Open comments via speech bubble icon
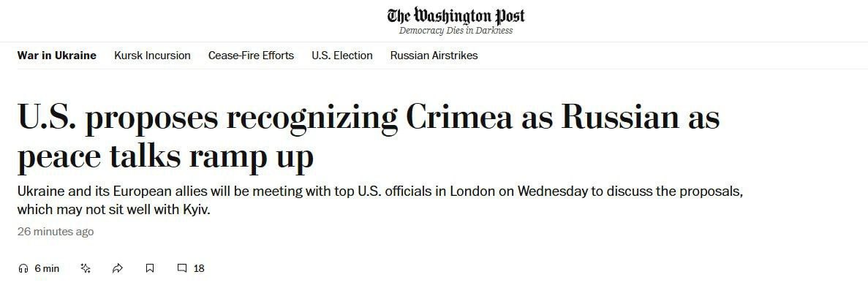Image resolution: width=868 pixels, height=296 pixels. coord(182,268)
